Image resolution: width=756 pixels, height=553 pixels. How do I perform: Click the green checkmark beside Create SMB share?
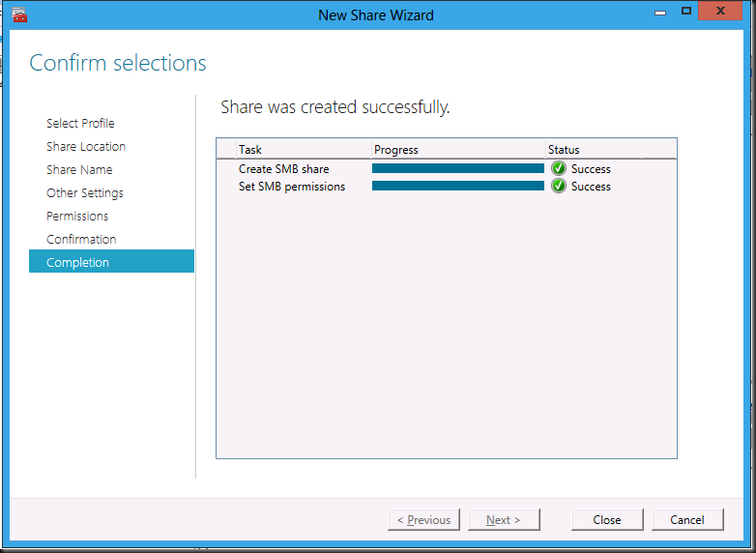(559, 169)
